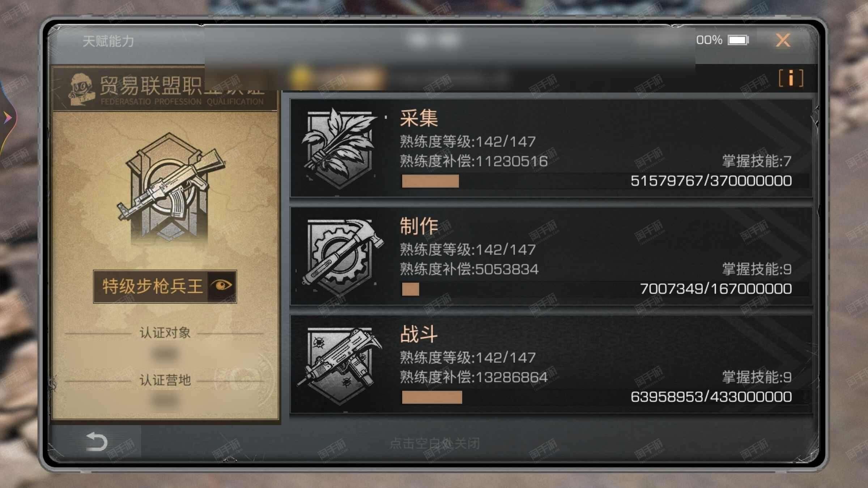The image size is (868, 488).
Task: Open the info bracket icon
Action: (791, 78)
